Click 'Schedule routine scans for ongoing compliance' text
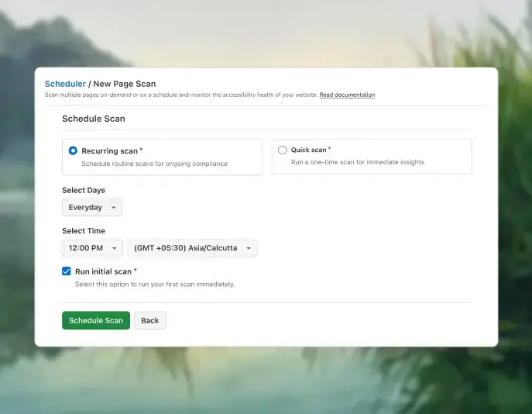532x414 pixels. point(154,164)
